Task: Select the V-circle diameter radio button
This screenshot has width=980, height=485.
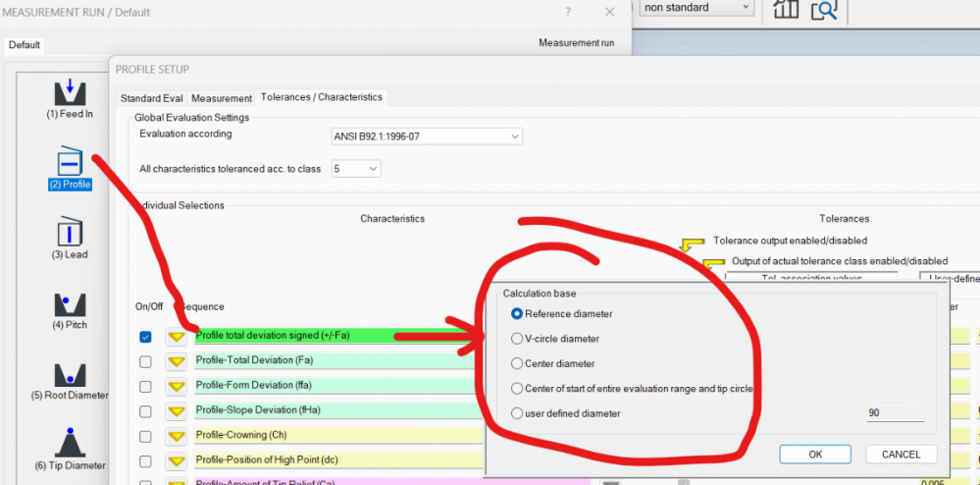Action: (518, 339)
